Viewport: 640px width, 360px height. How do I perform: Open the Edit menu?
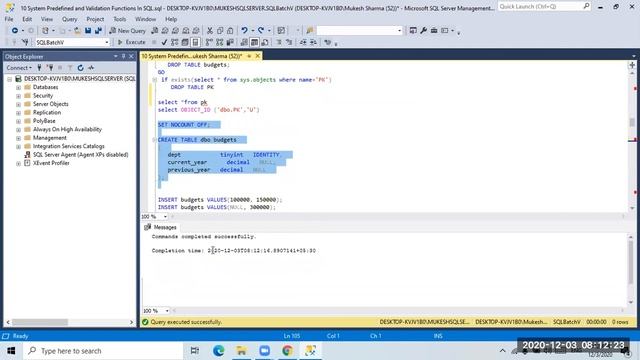tap(27, 19)
